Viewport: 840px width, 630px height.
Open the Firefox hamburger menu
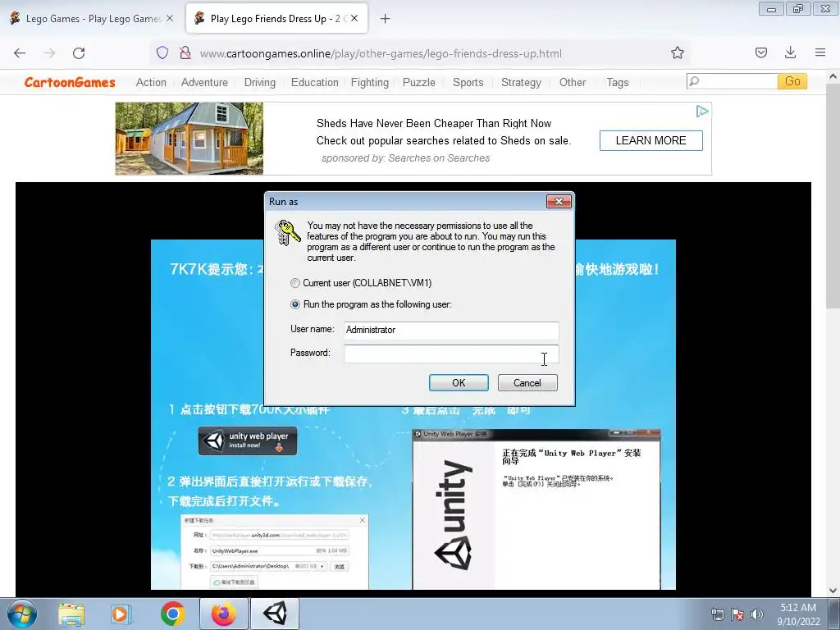820,52
